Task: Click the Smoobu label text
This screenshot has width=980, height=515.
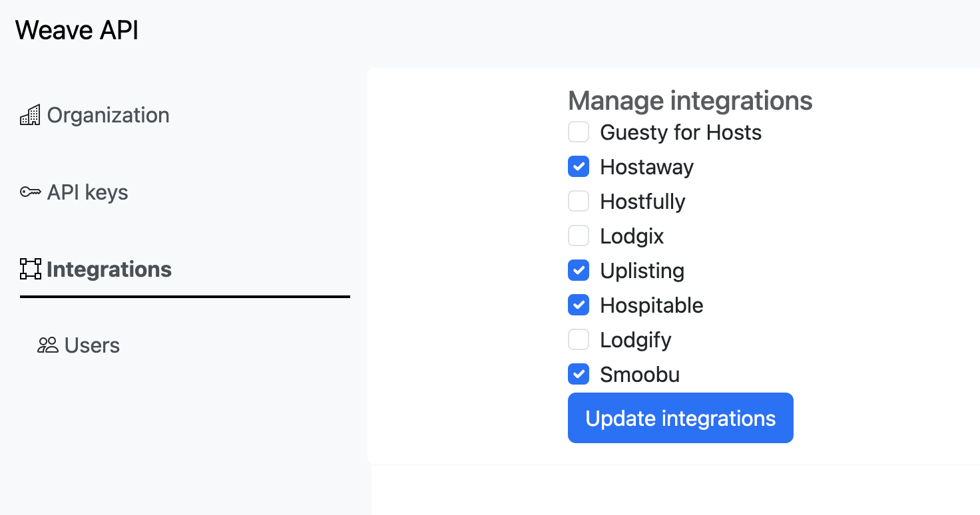Action: click(639, 375)
